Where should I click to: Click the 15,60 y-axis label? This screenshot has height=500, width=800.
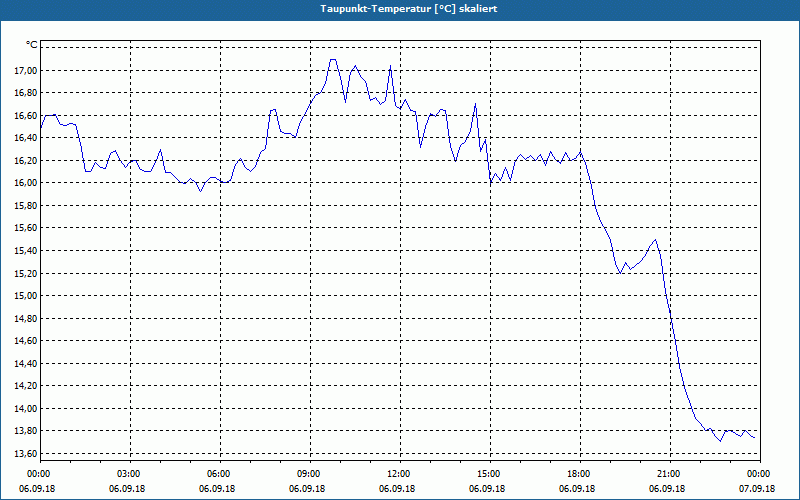click(x=25, y=228)
